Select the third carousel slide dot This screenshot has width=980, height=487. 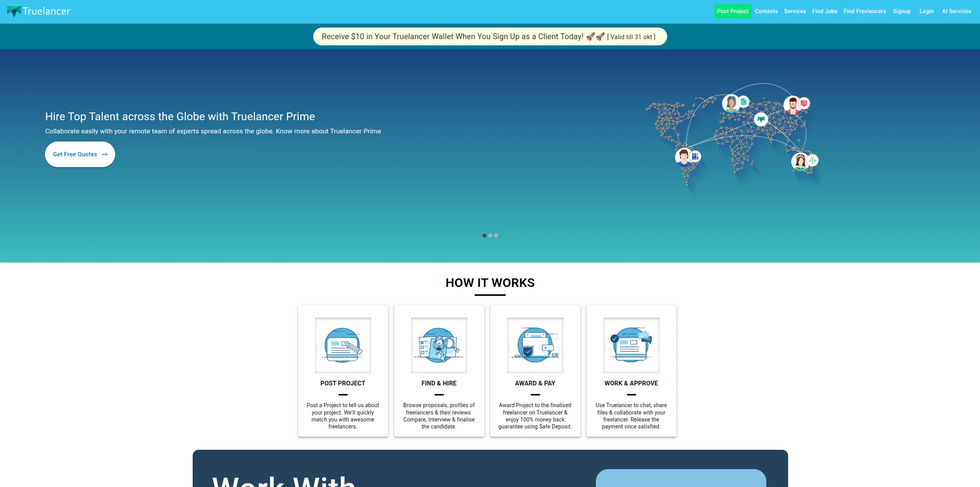(x=496, y=235)
